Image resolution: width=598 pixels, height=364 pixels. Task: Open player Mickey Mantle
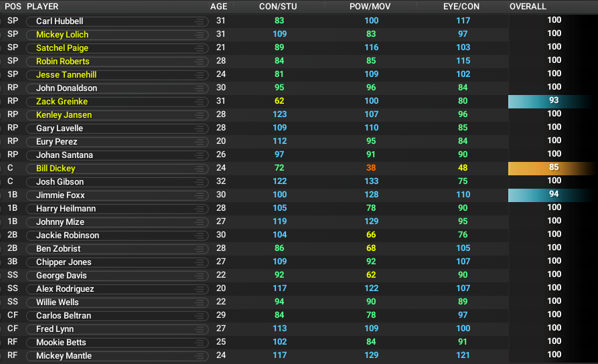64,355
